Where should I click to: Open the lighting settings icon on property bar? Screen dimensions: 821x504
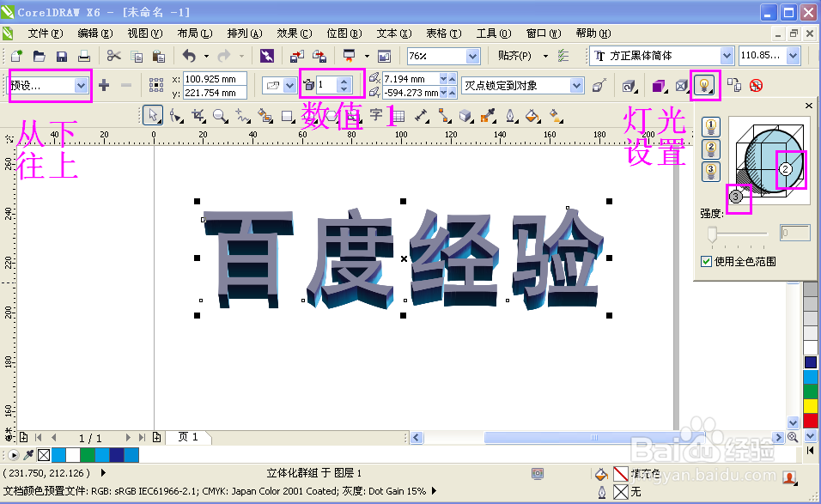point(705,85)
